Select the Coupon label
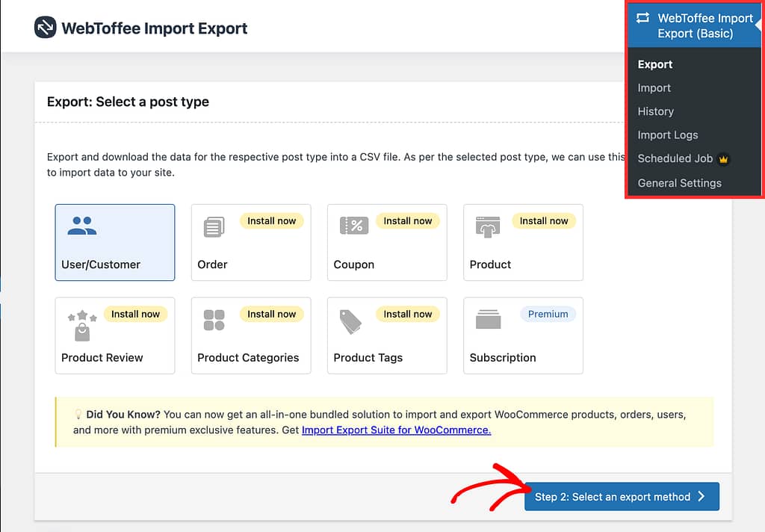This screenshot has width=765, height=532. pyautogui.click(x=353, y=265)
